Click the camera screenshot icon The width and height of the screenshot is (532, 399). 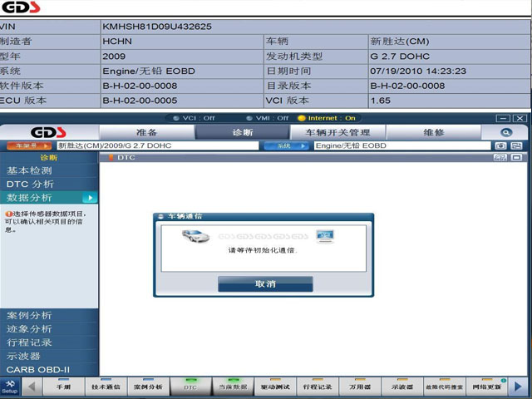coord(501,145)
